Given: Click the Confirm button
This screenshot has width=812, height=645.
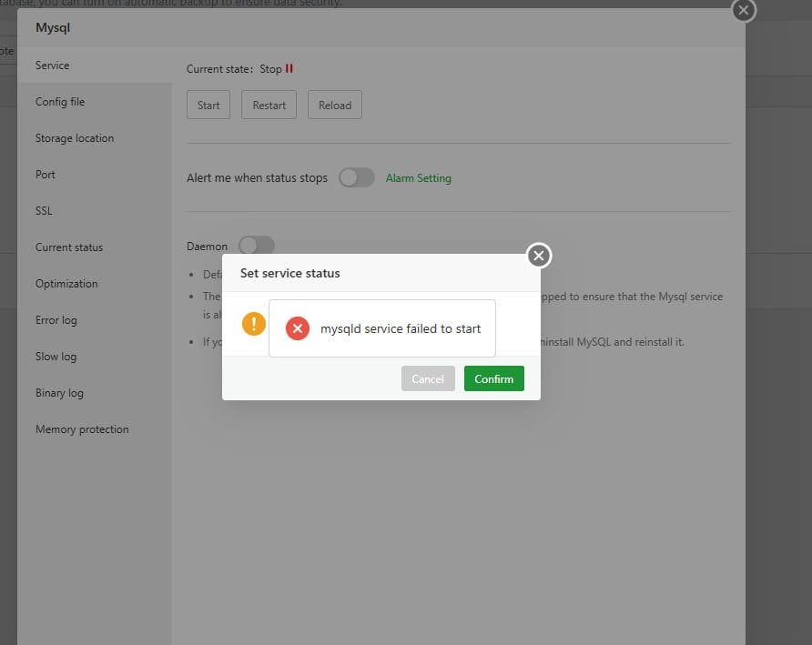Looking at the screenshot, I should tap(493, 378).
